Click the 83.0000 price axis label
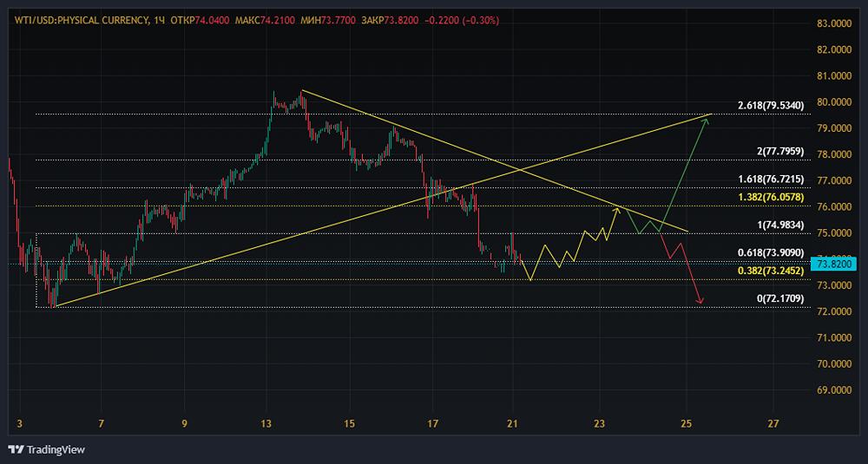The height and width of the screenshot is (464, 868). click(834, 23)
